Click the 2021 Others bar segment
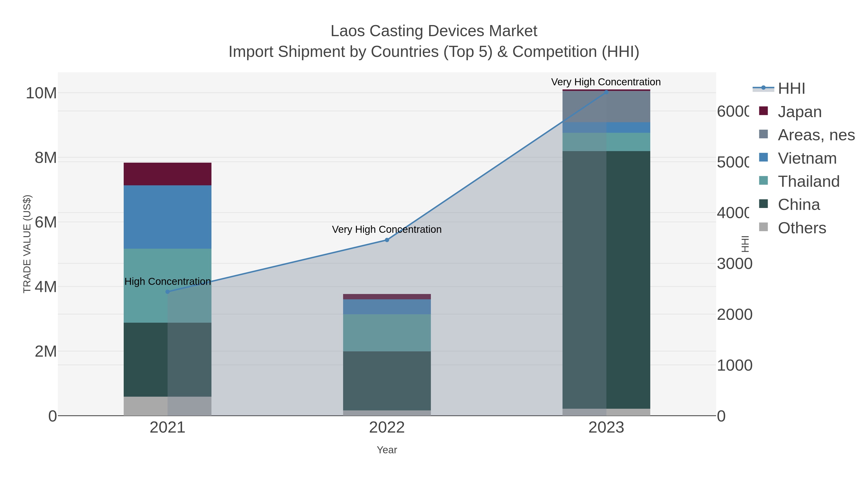 point(168,406)
